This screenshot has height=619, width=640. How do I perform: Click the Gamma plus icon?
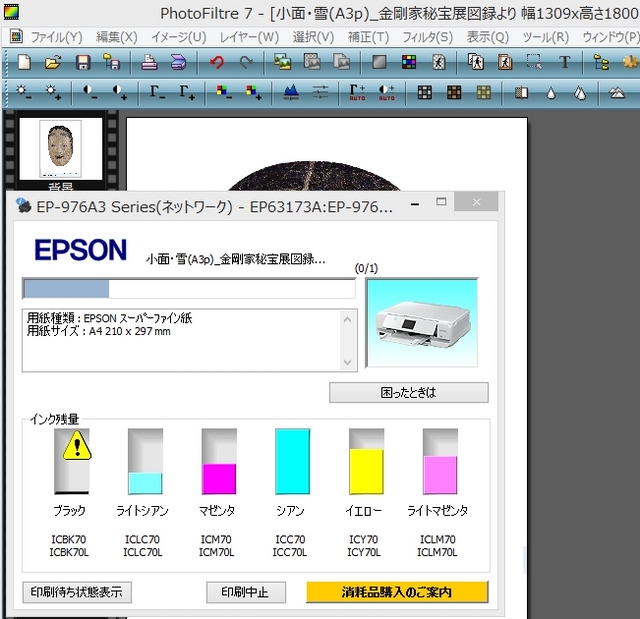pos(187,92)
